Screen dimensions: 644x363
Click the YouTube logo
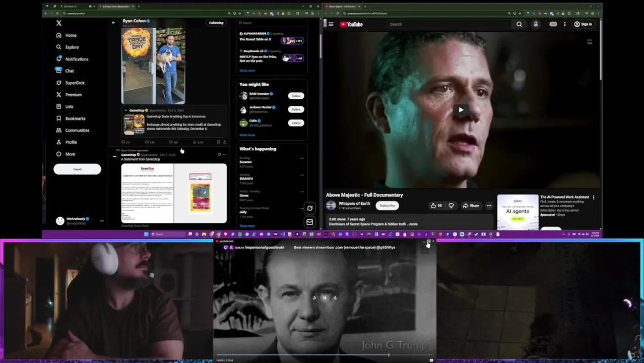pyautogui.click(x=351, y=24)
